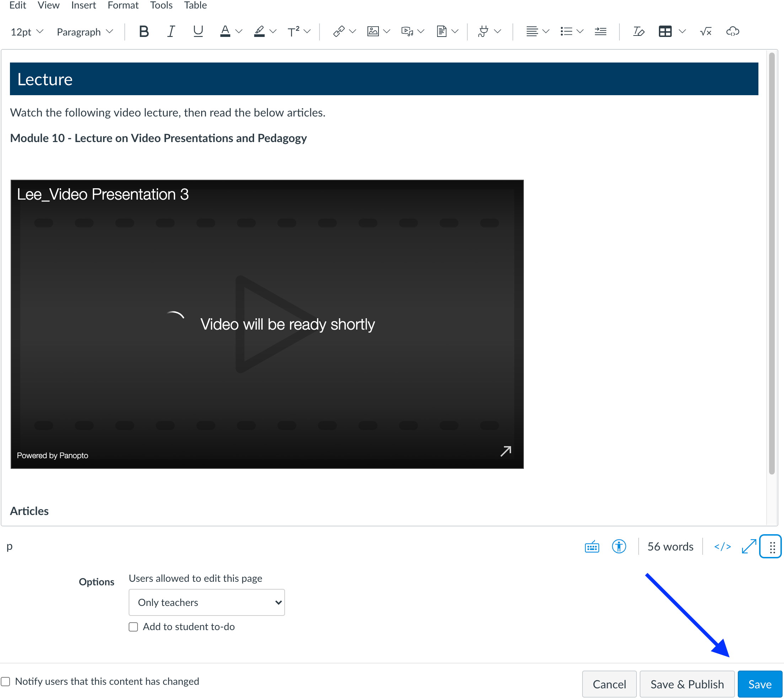Expand image options chevron
This screenshot has width=784, height=699.
point(387,32)
